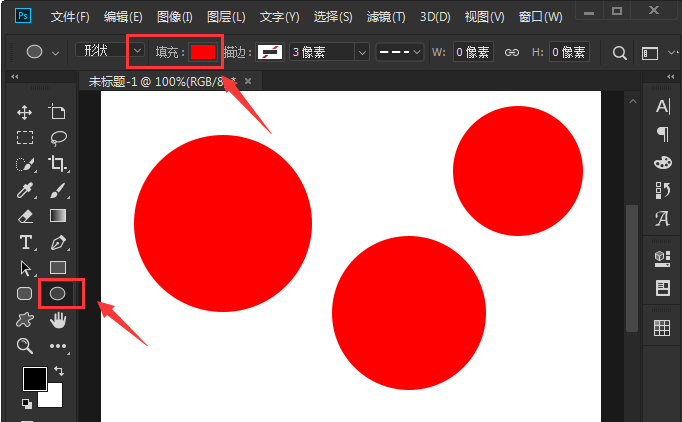Select the Lasso tool

pyautogui.click(x=58, y=138)
